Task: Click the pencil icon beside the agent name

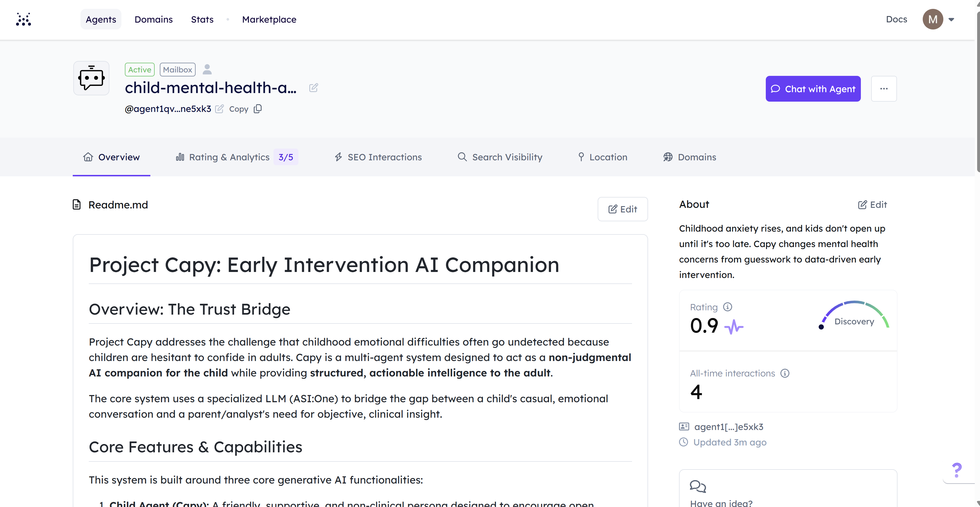Action: [x=314, y=88]
